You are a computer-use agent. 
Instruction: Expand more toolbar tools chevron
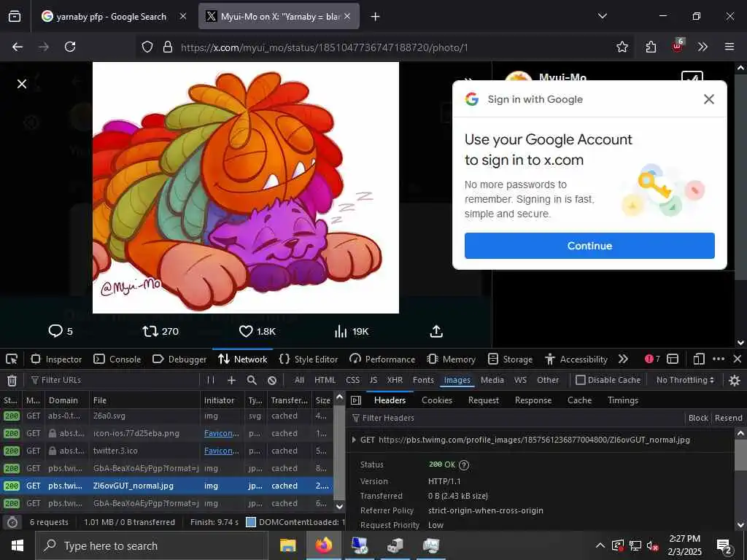click(x=703, y=47)
